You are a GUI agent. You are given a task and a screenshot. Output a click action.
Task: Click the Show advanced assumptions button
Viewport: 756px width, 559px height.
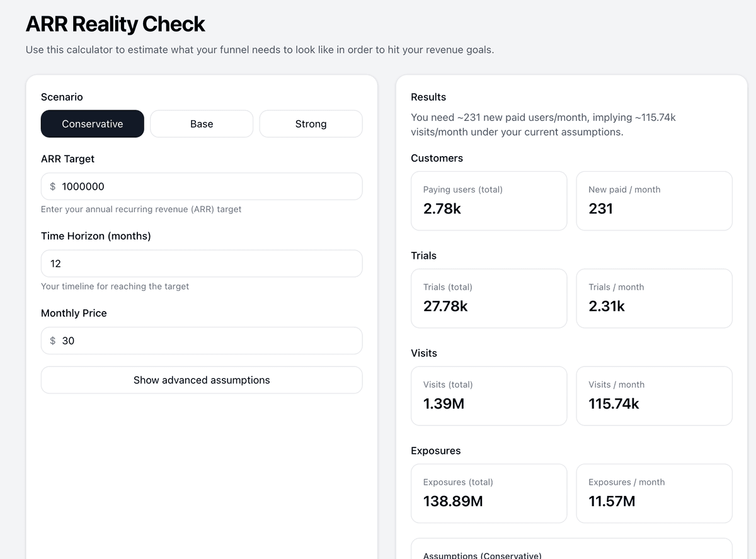(202, 380)
